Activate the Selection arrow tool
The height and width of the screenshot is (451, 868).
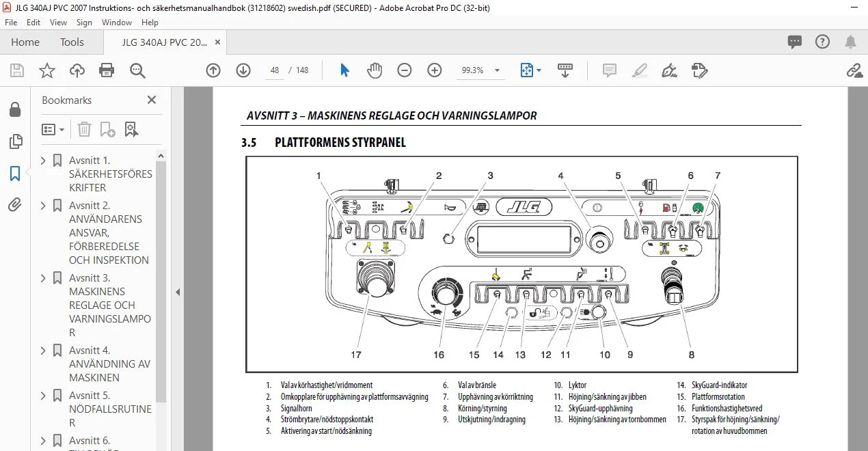tap(344, 70)
